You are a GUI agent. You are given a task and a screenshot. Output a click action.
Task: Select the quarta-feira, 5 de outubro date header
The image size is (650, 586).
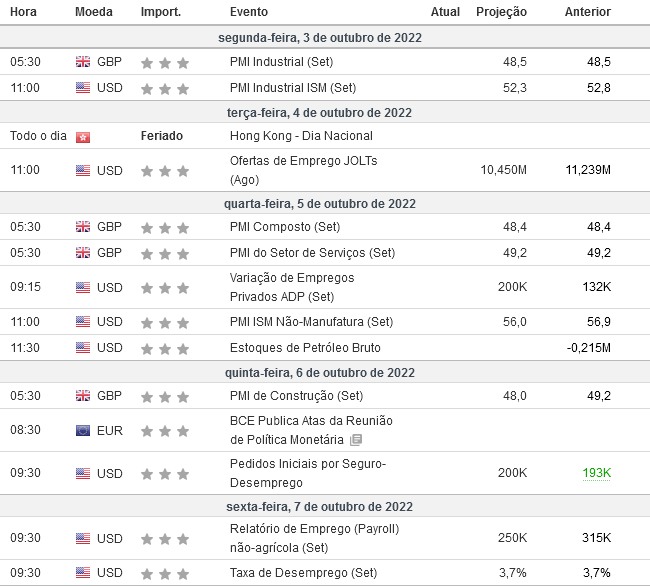click(x=320, y=203)
